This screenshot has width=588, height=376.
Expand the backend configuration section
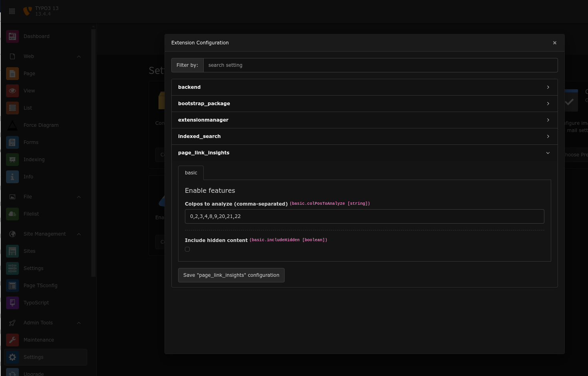(364, 87)
